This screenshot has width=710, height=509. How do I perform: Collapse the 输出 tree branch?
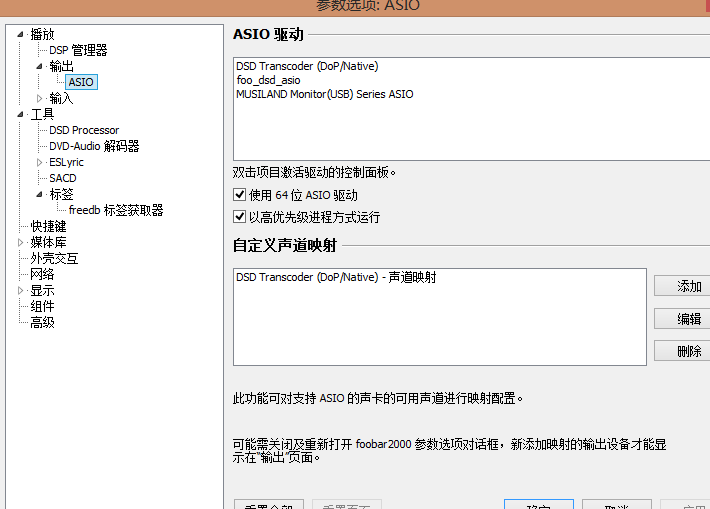[40, 66]
